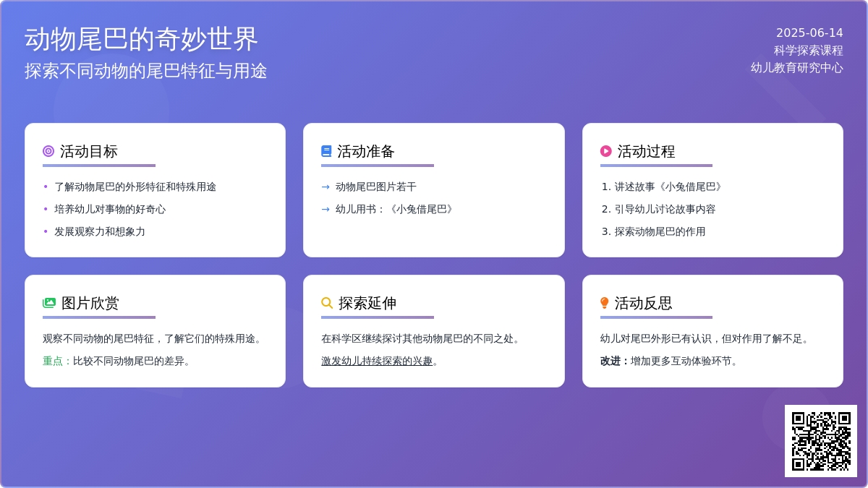Click the QR code image
This screenshot has height=488, width=868.
coord(821,441)
